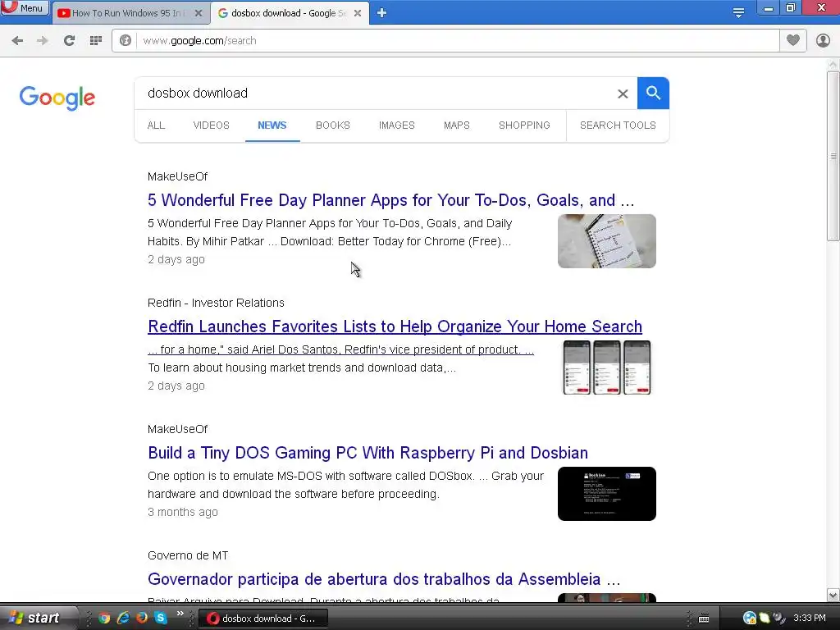Open the tab menu icon in the title bar
Screen dimensions: 840x630
[x=738, y=13]
